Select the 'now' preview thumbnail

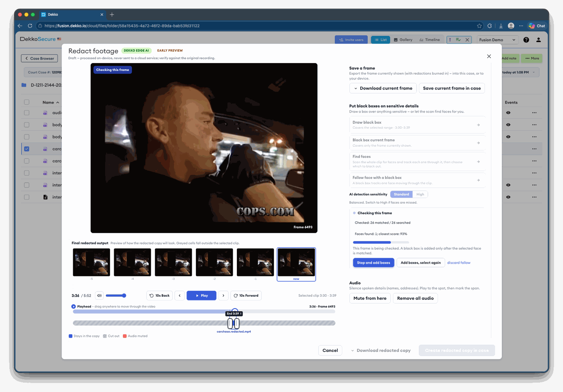point(296,264)
